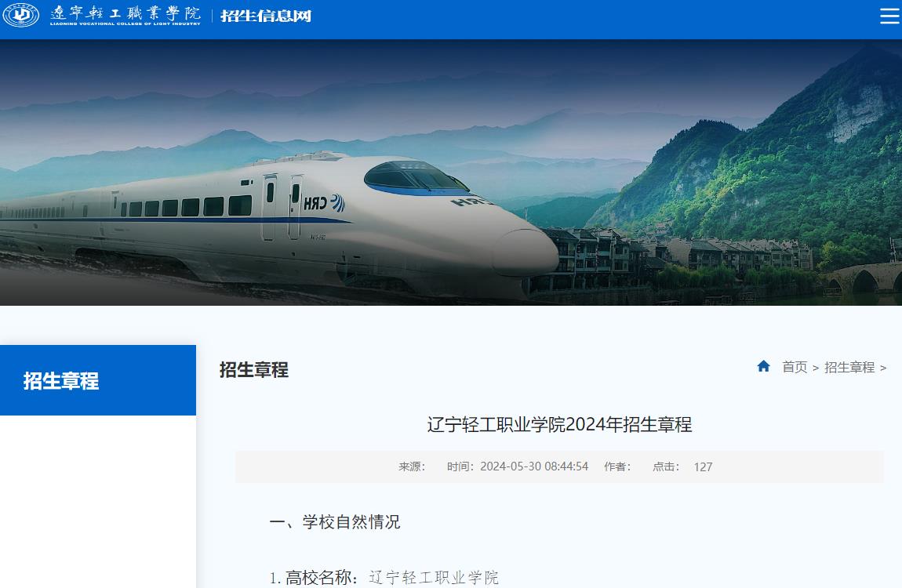The image size is (902, 588).
Task: Click heading 一、学校自然情况
Action: coord(335,522)
